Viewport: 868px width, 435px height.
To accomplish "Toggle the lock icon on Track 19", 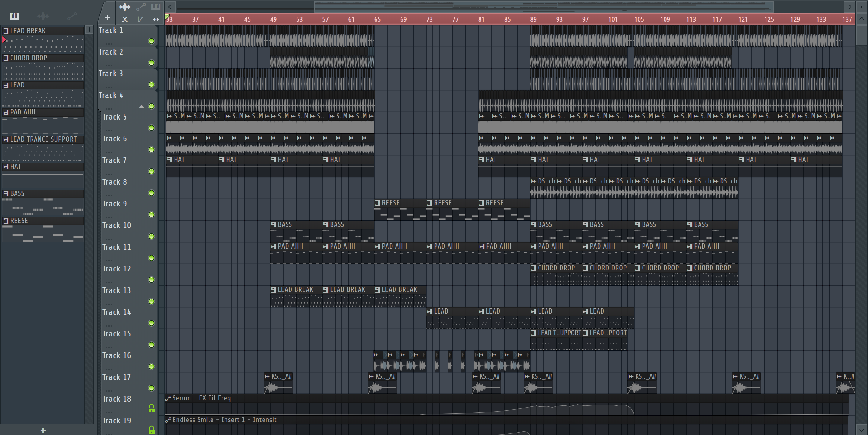I will coord(152,430).
